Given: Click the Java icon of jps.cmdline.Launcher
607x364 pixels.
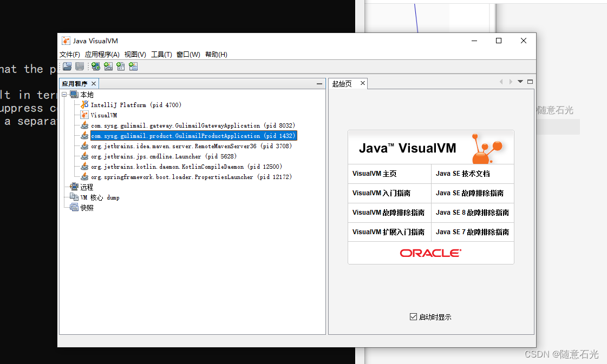Looking at the screenshot, I should tap(84, 156).
